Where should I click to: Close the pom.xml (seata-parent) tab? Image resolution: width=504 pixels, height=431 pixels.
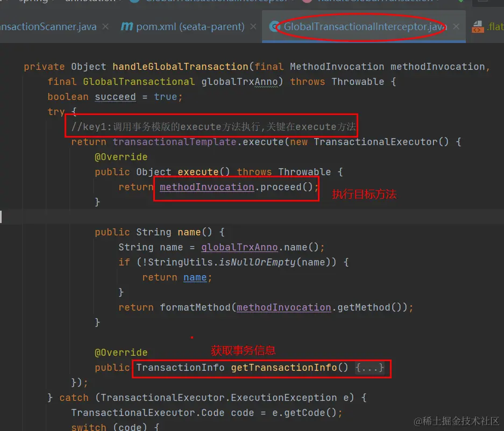[253, 27]
